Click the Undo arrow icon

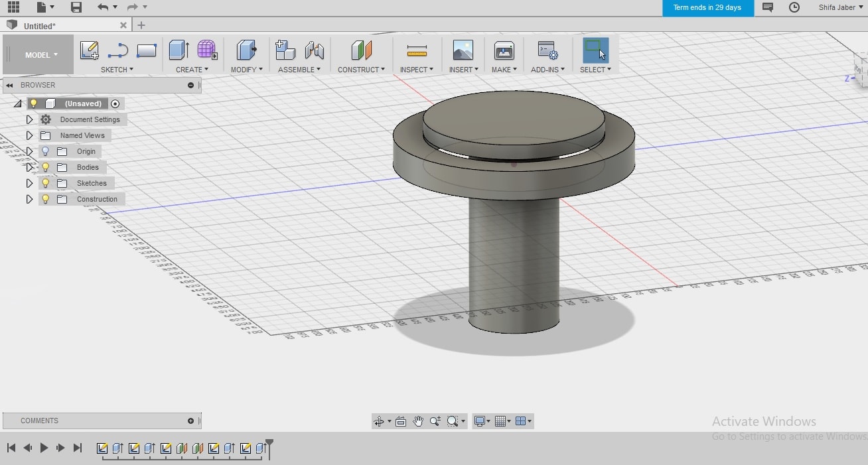point(102,7)
